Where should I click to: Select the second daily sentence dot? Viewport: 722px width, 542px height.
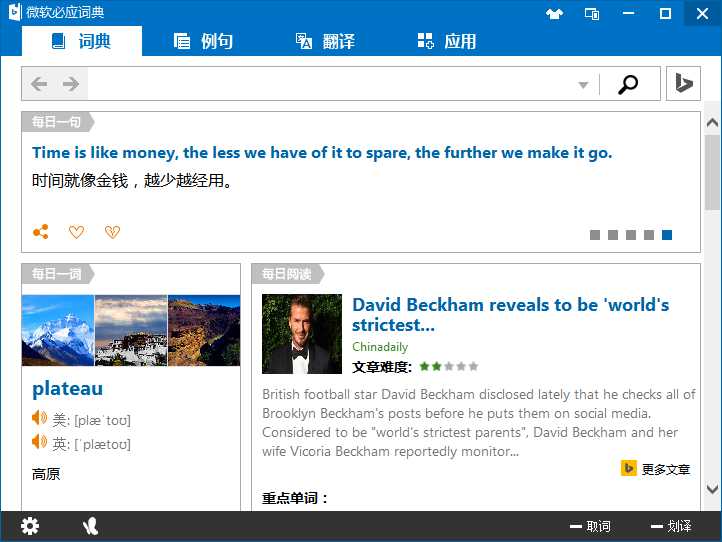click(613, 235)
